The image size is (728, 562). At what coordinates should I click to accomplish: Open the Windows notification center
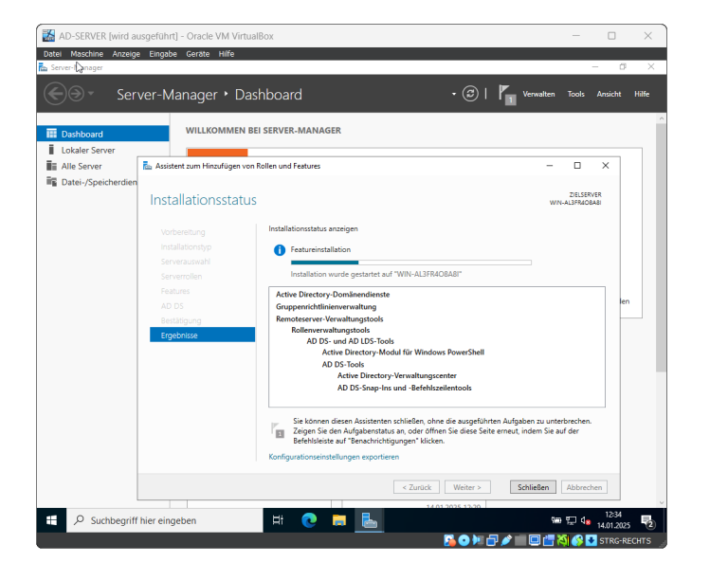pyautogui.click(x=647, y=520)
